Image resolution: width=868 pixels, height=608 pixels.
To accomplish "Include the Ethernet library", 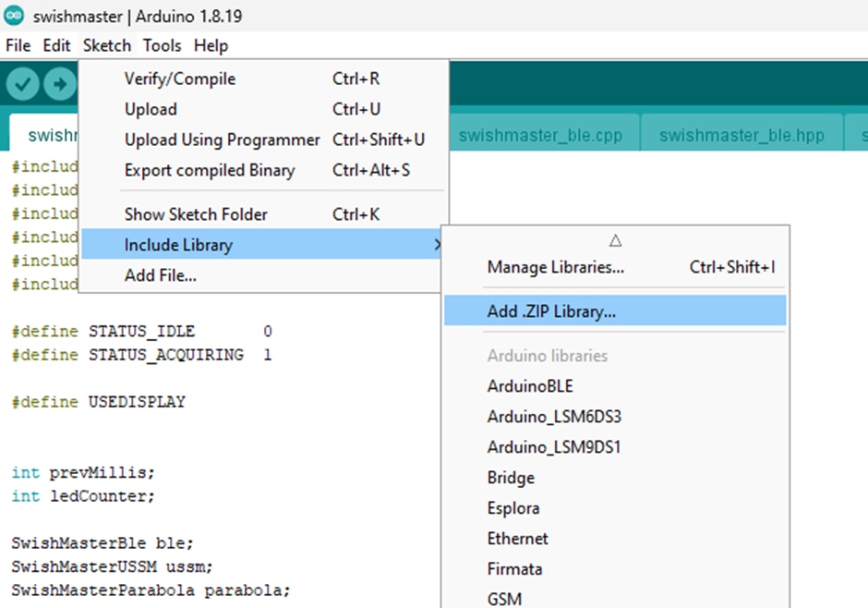I will click(615, 538).
